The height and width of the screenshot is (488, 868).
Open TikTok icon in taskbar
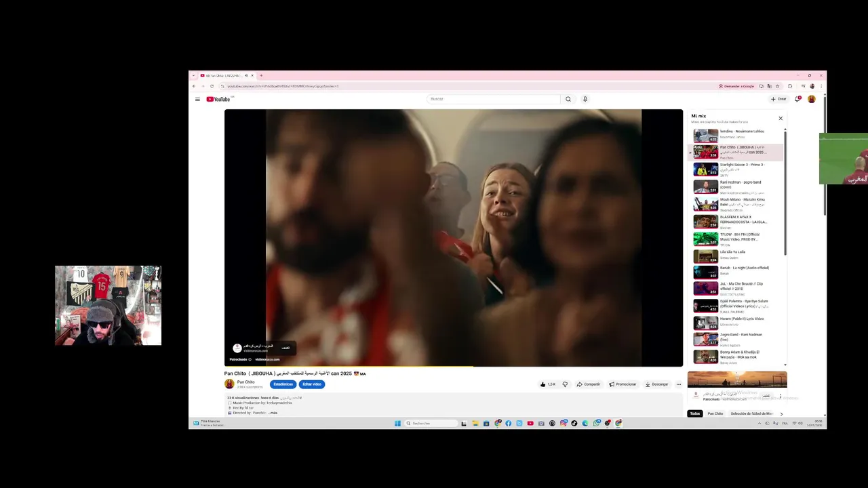click(574, 424)
